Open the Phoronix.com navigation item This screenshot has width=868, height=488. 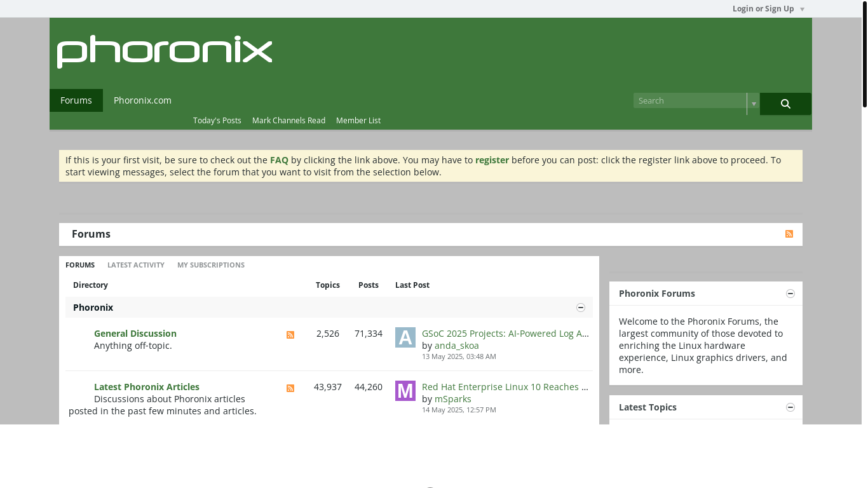click(x=142, y=100)
